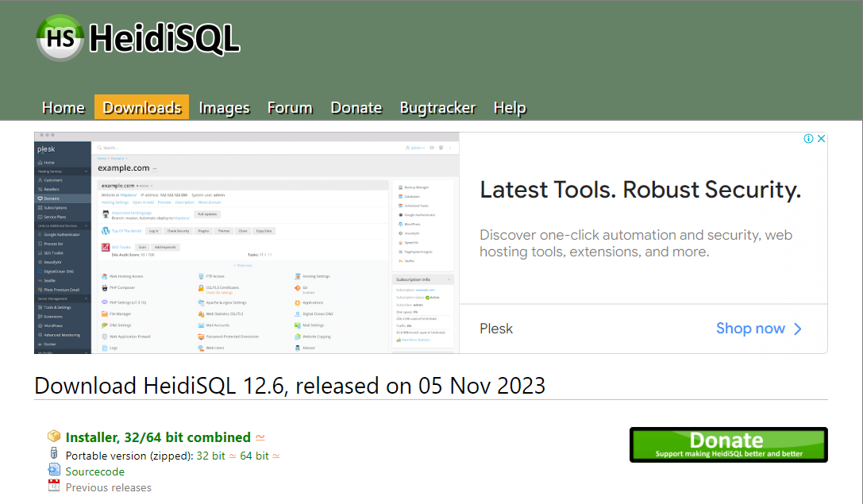The width and height of the screenshot is (863, 504).
Task: Click the 'Download HeidiSQL 12.6' heading
Action: pos(290,386)
